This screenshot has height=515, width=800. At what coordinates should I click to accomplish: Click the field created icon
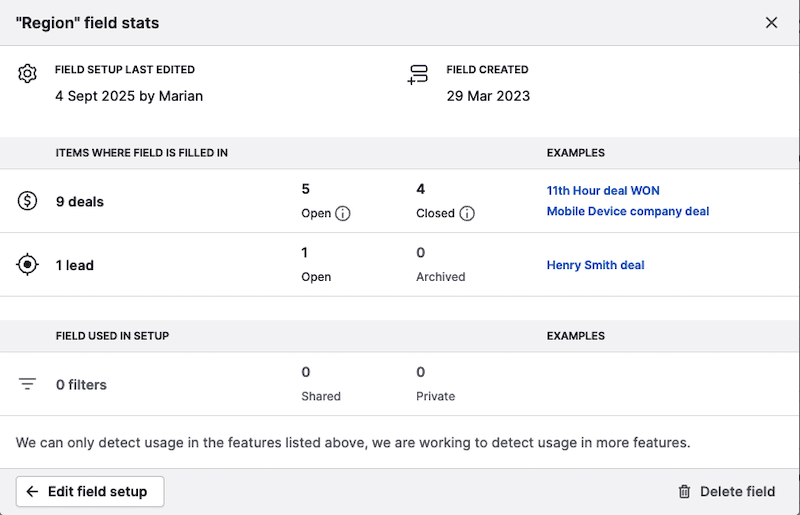418,74
